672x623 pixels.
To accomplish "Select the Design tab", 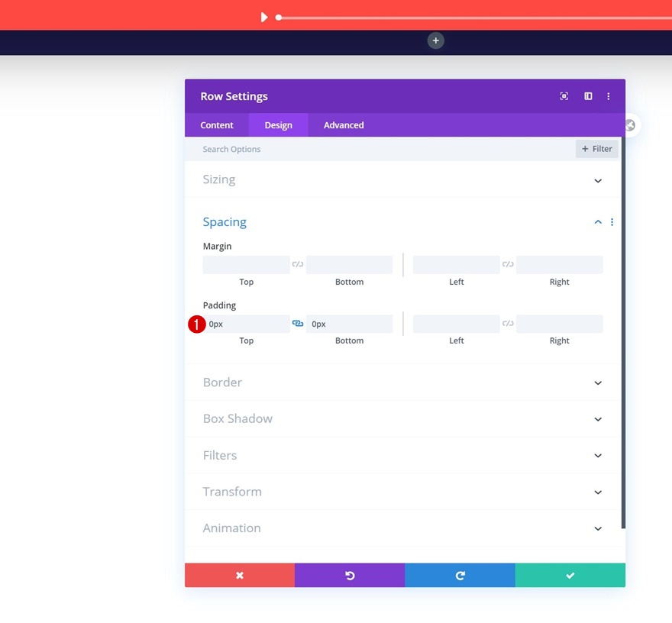I will tap(278, 125).
